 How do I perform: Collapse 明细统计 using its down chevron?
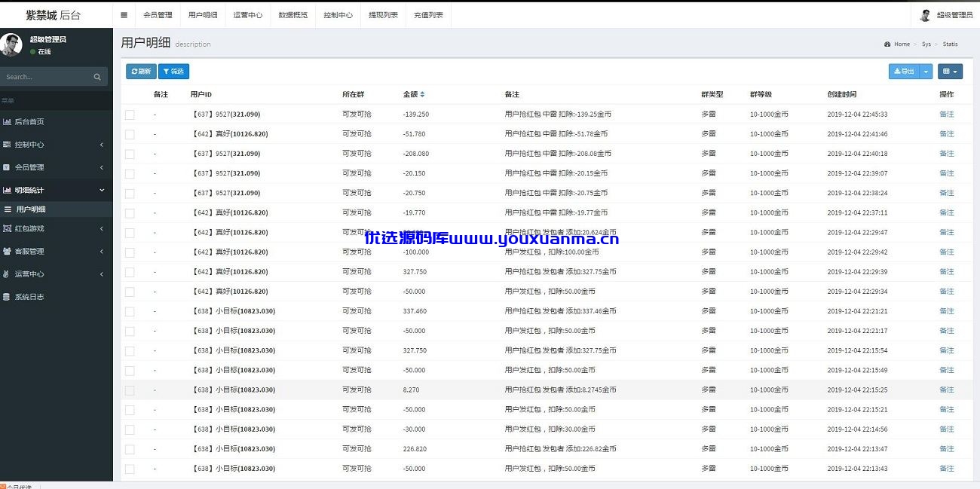point(102,191)
